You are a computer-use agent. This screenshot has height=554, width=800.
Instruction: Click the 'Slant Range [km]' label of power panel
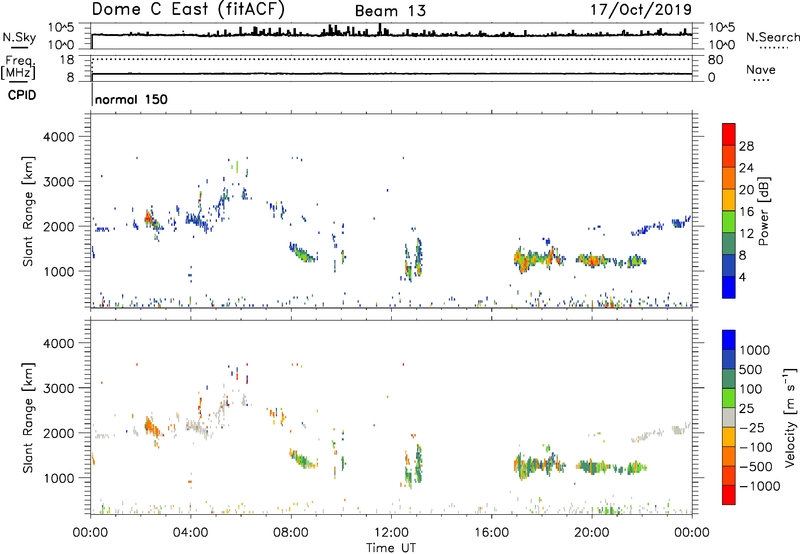(x=28, y=211)
